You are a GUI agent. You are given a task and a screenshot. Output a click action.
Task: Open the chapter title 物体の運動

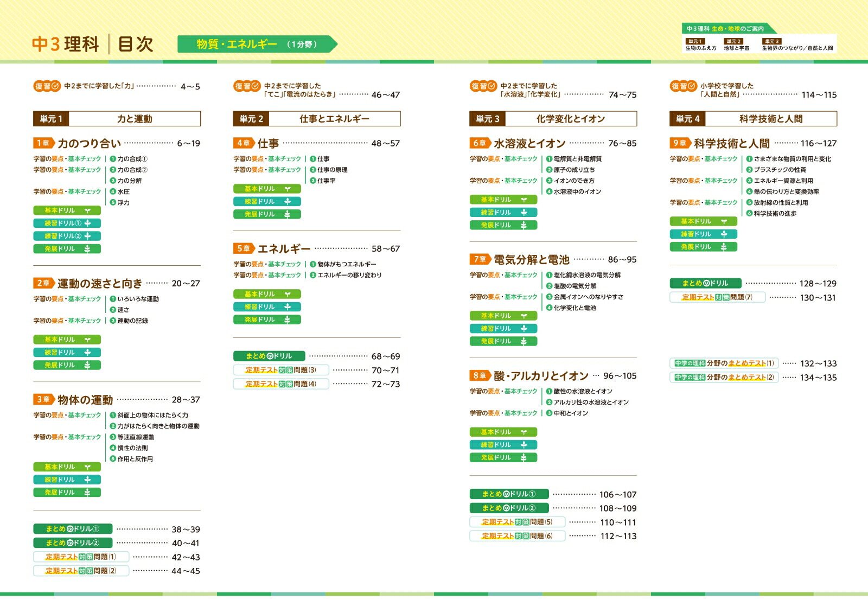(85, 400)
